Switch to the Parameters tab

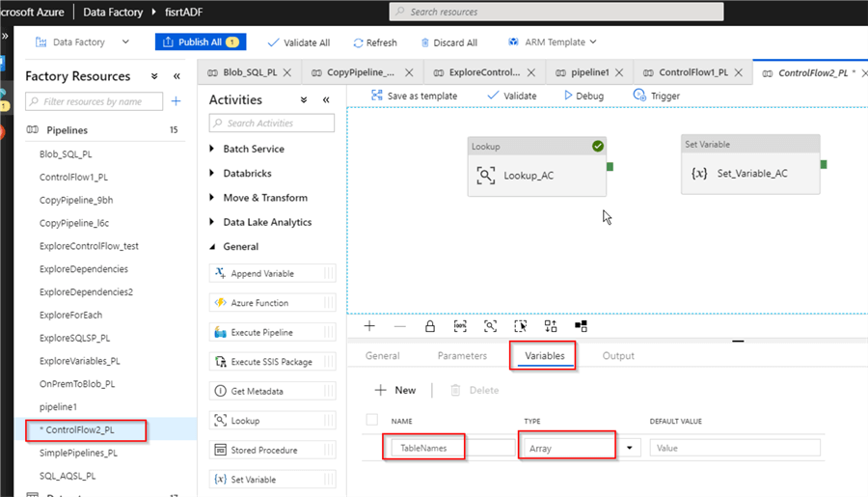(462, 356)
